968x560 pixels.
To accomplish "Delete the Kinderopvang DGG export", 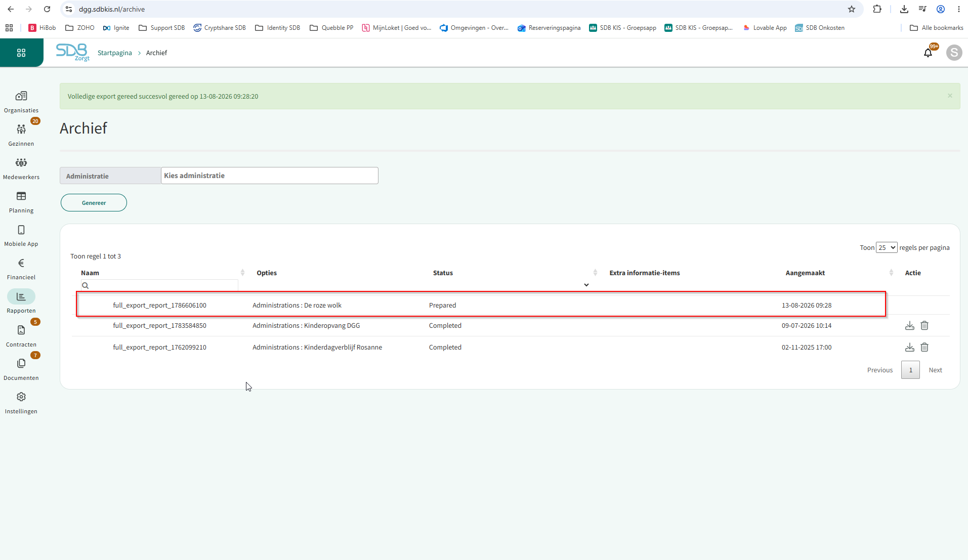I will [924, 326].
